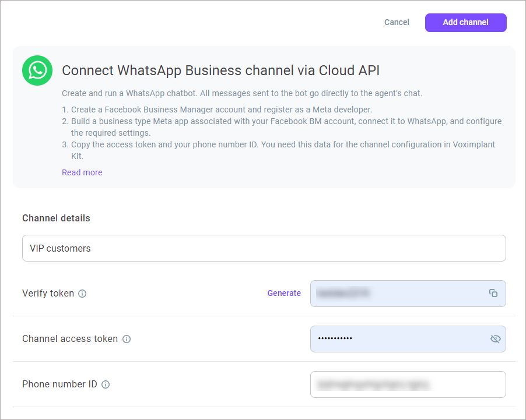
Task: Generate a new verify token
Action: (x=284, y=293)
